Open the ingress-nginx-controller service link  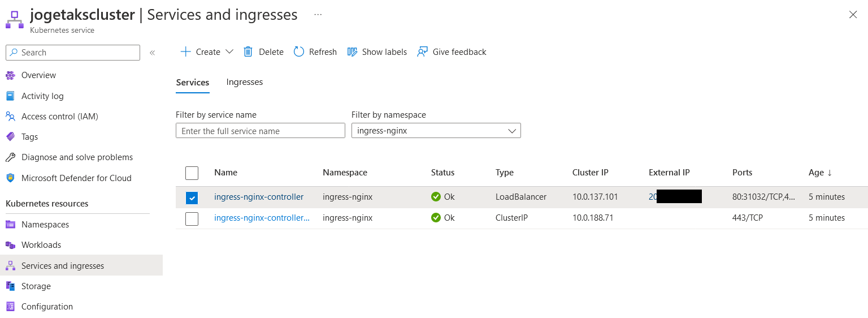click(x=259, y=197)
